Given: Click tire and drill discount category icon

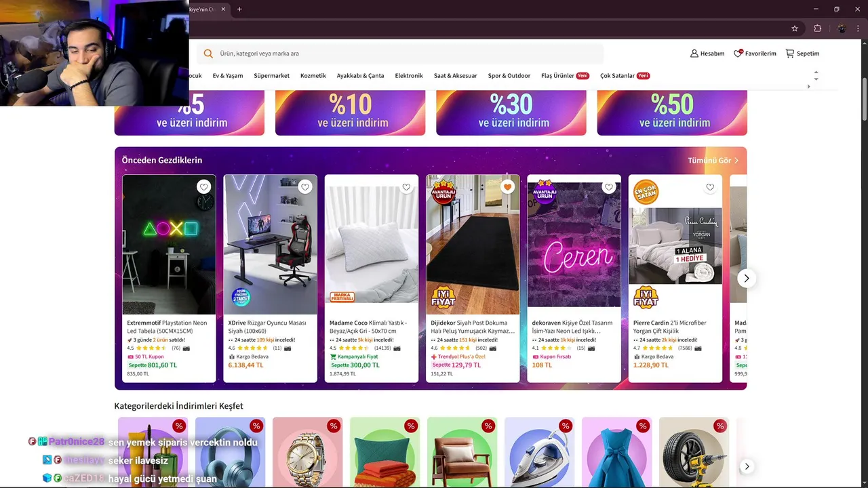Looking at the screenshot, I should click(x=694, y=452).
